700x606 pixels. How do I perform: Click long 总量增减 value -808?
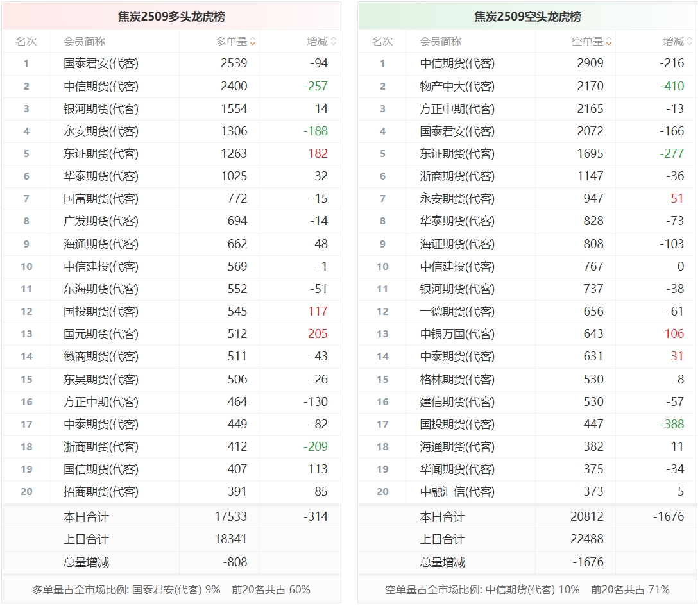tap(235, 562)
